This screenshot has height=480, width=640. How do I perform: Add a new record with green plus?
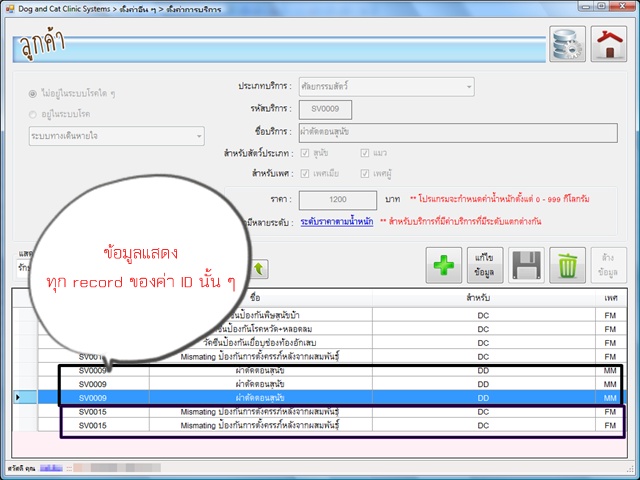click(x=444, y=265)
